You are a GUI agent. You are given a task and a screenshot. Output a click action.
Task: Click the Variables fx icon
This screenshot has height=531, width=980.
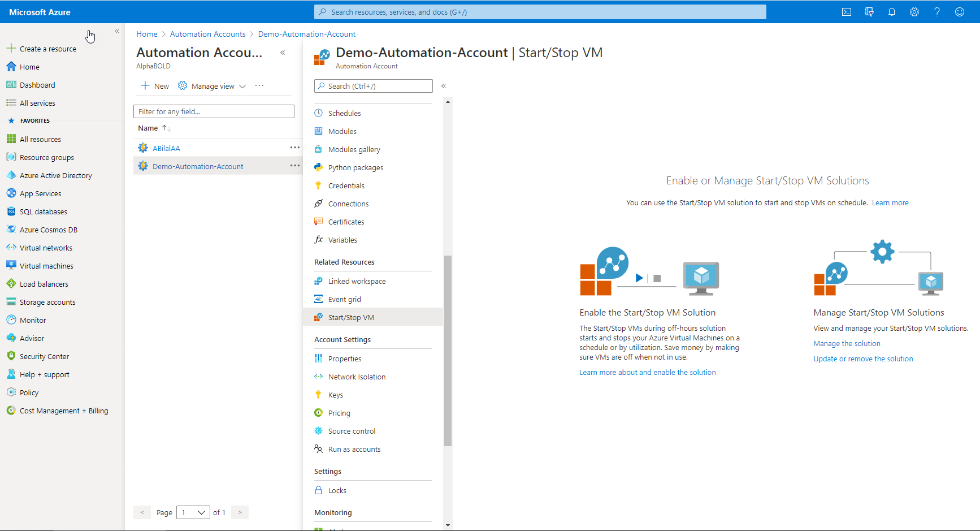318,240
